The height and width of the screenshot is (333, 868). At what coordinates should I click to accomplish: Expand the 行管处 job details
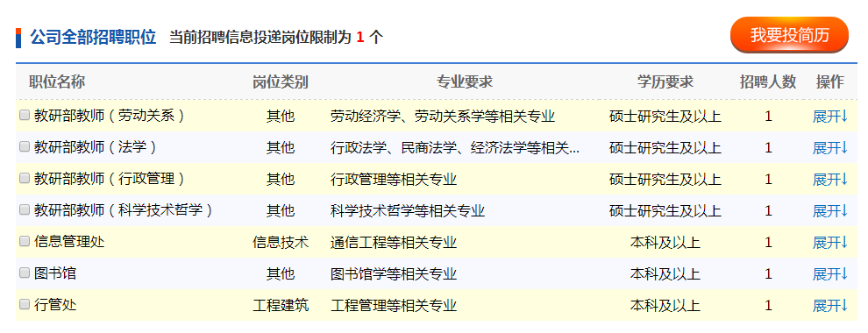pyautogui.click(x=829, y=305)
